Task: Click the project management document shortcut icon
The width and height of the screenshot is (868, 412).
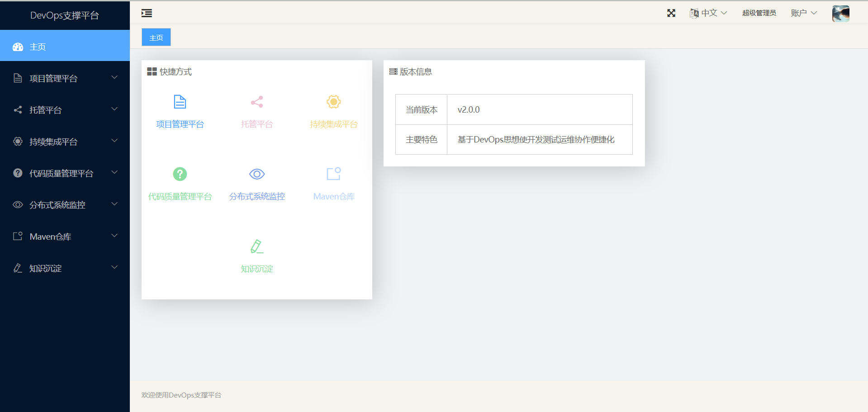Action: (180, 102)
